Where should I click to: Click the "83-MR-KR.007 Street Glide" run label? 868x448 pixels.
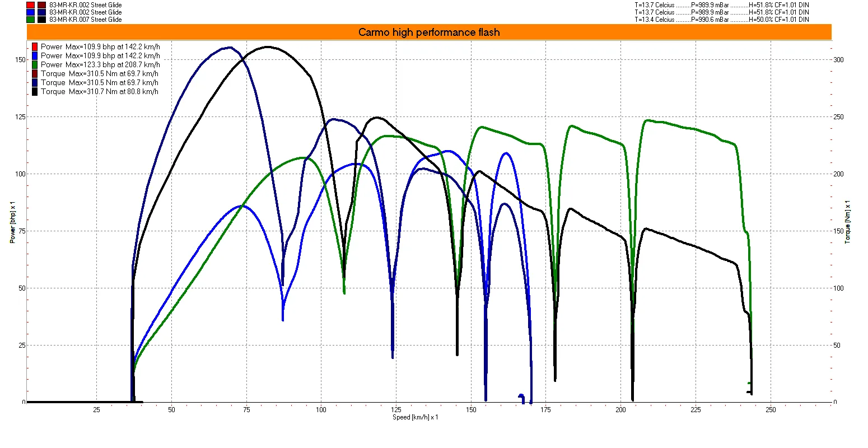(86, 20)
